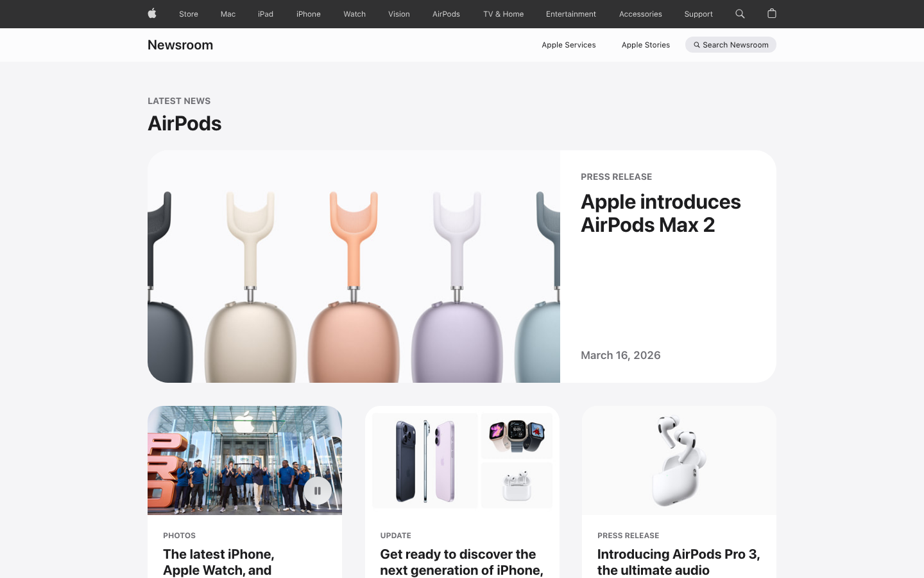Viewport: 924px width, 578px height.
Task: Open 'Get ready to discover the next generation' article
Action: (x=461, y=562)
